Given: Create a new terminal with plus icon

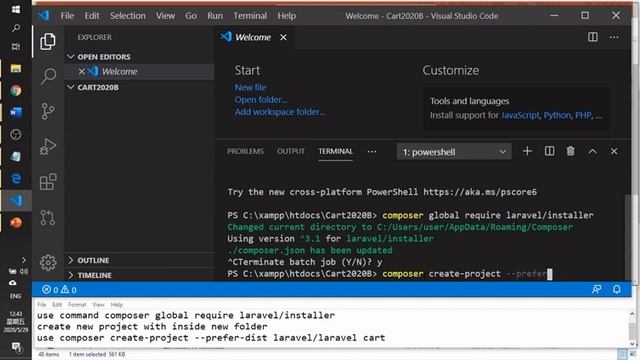Looking at the screenshot, I should (x=527, y=151).
